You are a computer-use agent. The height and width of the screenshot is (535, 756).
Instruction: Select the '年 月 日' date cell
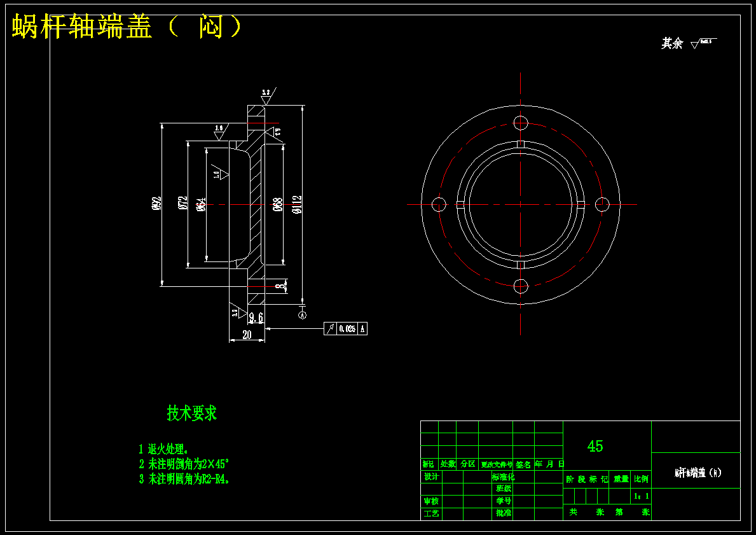click(549, 464)
